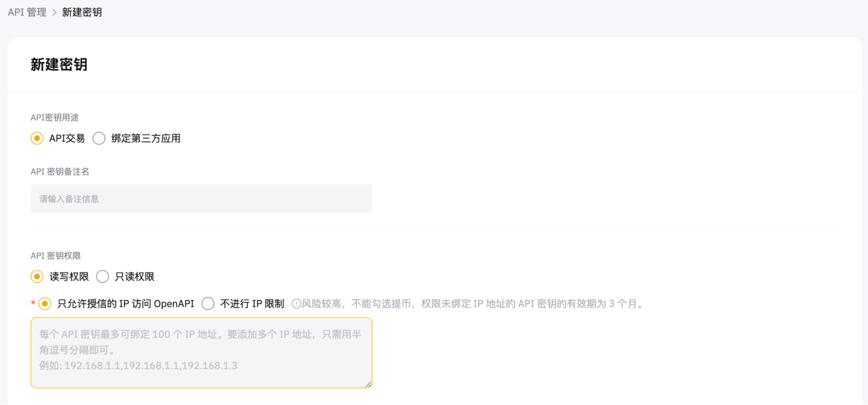Click the 新建密钥 page heading

pos(59,65)
